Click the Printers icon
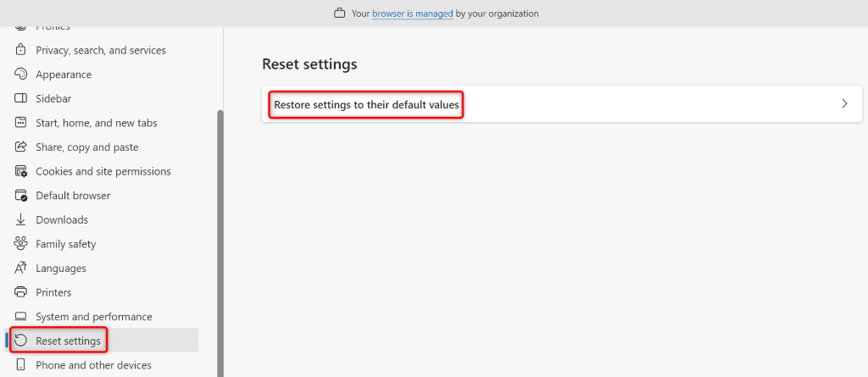 coord(21,292)
